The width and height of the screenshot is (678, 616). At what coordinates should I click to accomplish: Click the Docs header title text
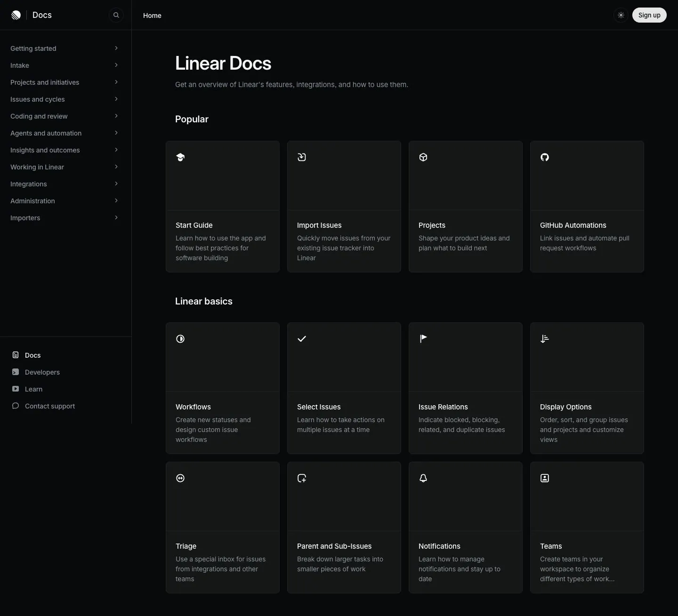(x=42, y=15)
